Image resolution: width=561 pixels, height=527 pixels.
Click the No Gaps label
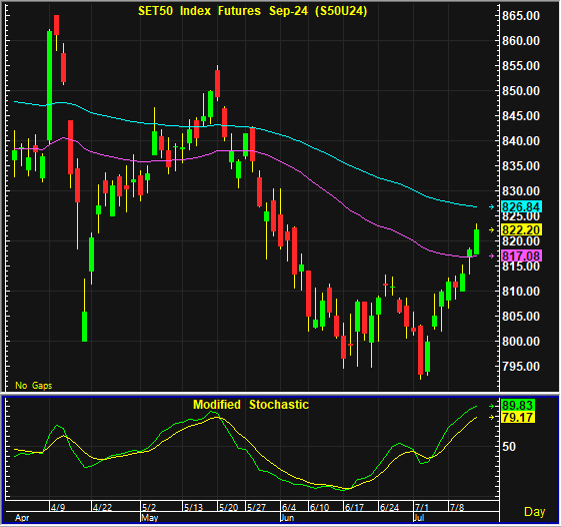pyautogui.click(x=34, y=385)
